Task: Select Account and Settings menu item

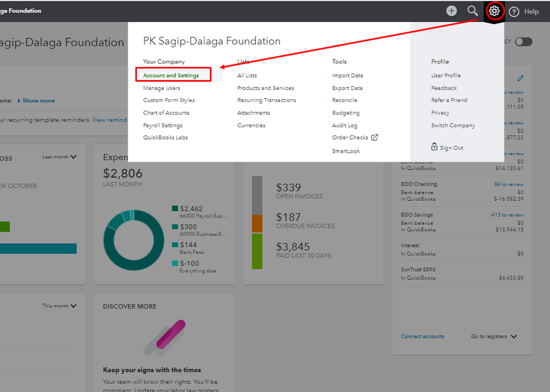Action: [x=171, y=76]
